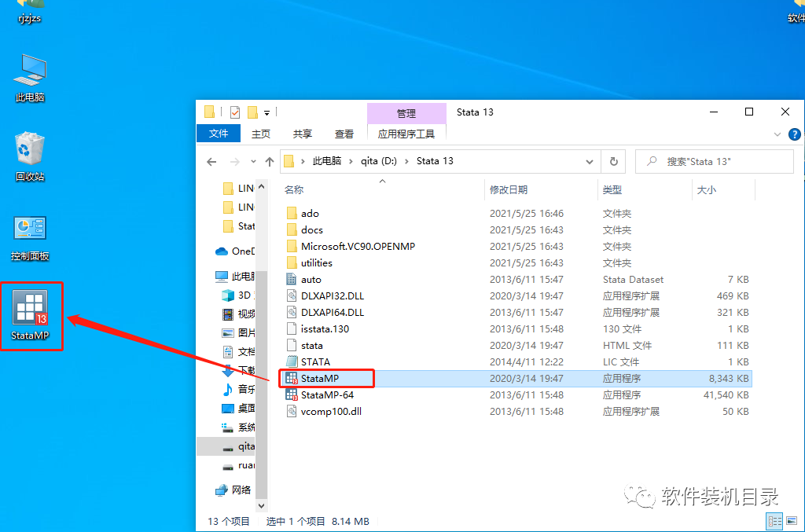Switch to the 主页 ribbon tab
This screenshot has height=532, width=805.
coord(261,134)
